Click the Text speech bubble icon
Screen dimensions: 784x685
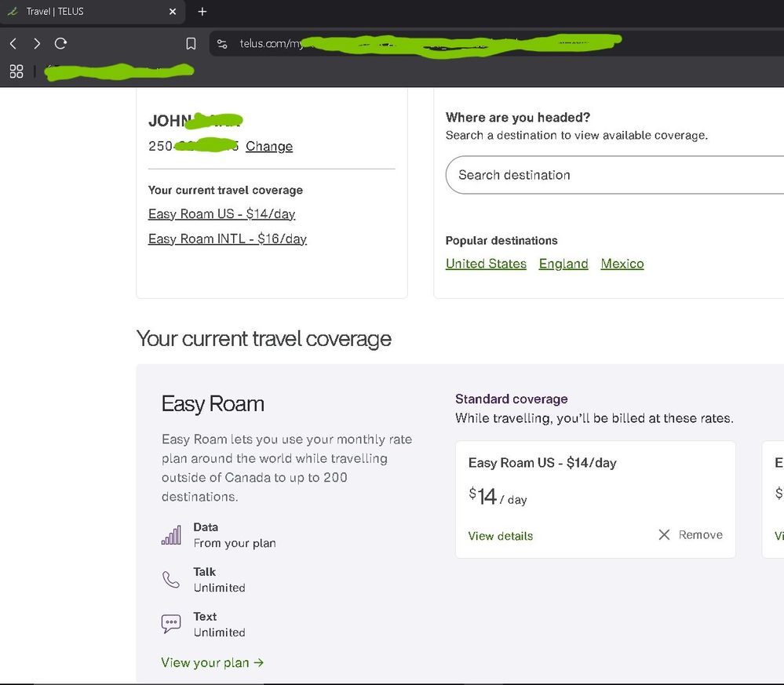(x=170, y=625)
